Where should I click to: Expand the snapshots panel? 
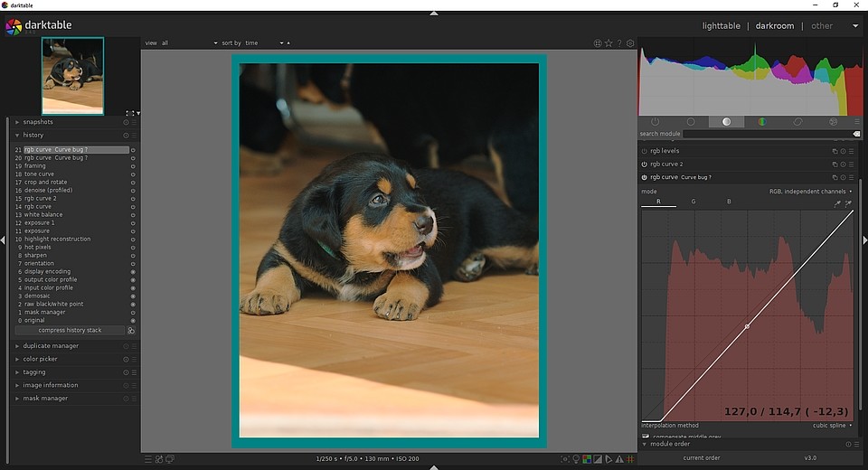click(x=38, y=122)
